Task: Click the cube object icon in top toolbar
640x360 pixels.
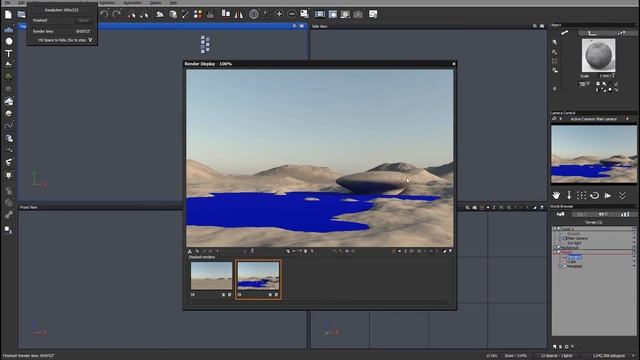Action: [x=173, y=15]
